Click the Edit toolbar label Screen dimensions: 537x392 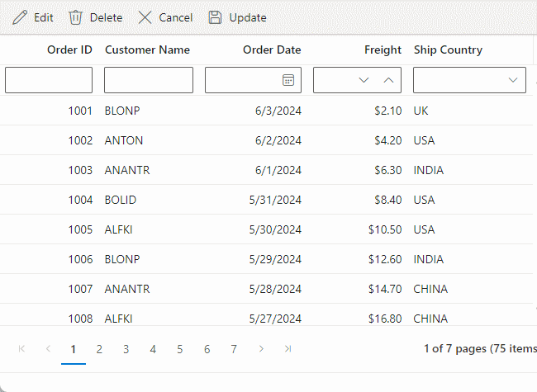44,17
